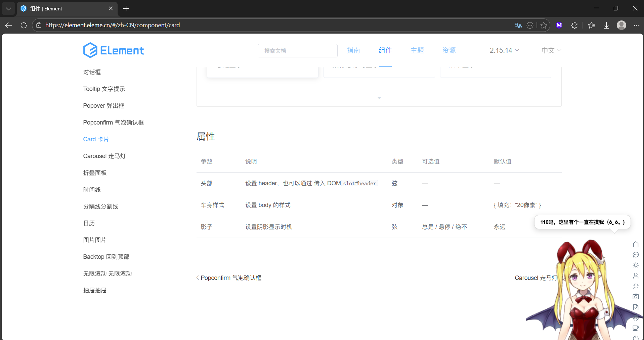This screenshot has width=644, height=340.
Task: Add this page to favorites with star
Action: [544, 25]
